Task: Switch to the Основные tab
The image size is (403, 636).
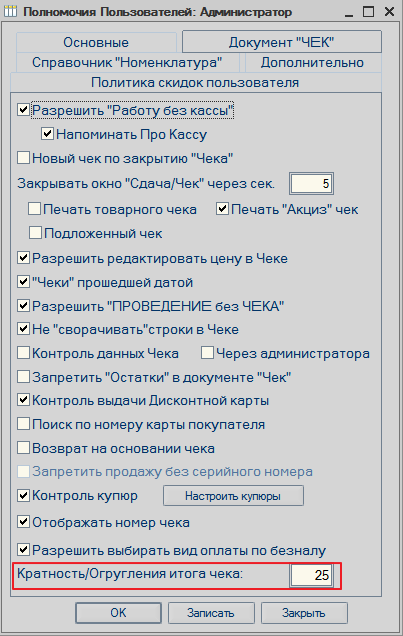Action: coord(96,42)
